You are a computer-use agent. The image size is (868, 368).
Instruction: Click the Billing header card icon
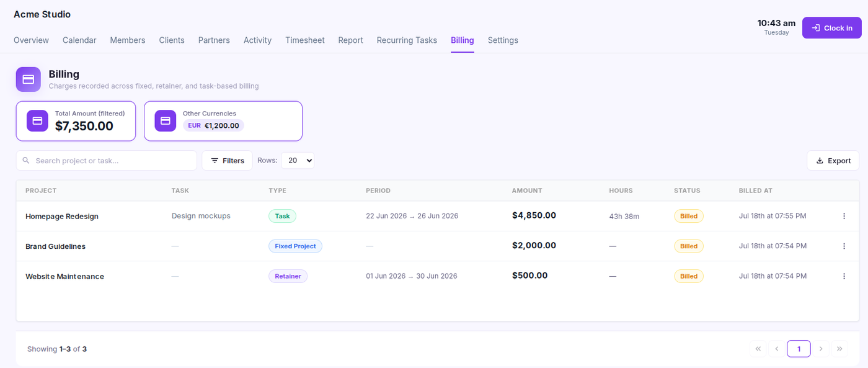point(29,79)
